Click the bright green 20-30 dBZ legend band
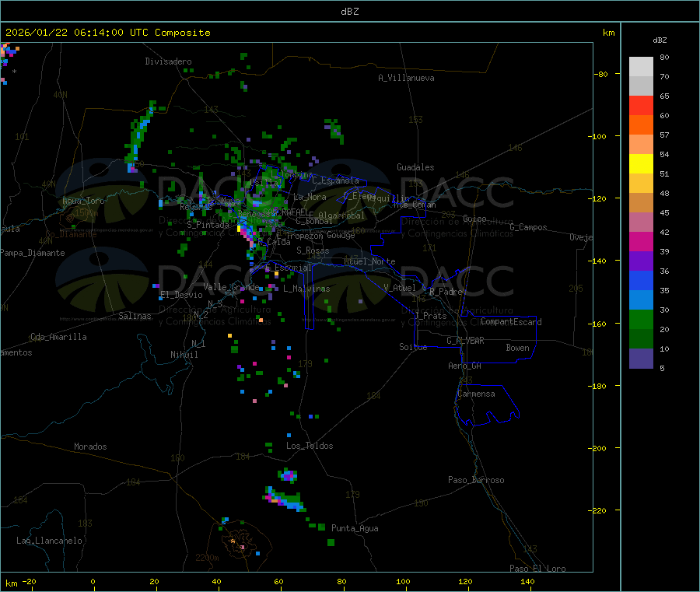This screenshot has height=592, width=700. point(641,319)
